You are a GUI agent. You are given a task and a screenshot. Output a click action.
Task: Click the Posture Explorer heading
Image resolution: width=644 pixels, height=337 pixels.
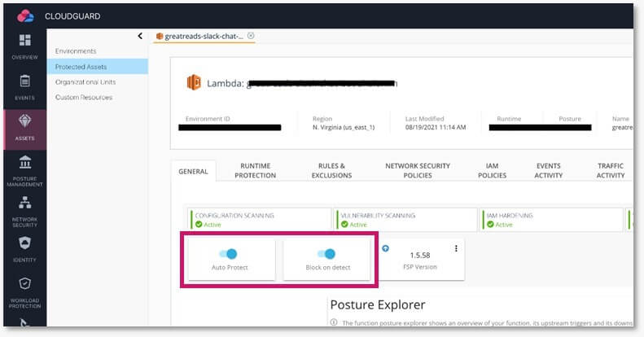pyautogui.click(x=378, y=305)
